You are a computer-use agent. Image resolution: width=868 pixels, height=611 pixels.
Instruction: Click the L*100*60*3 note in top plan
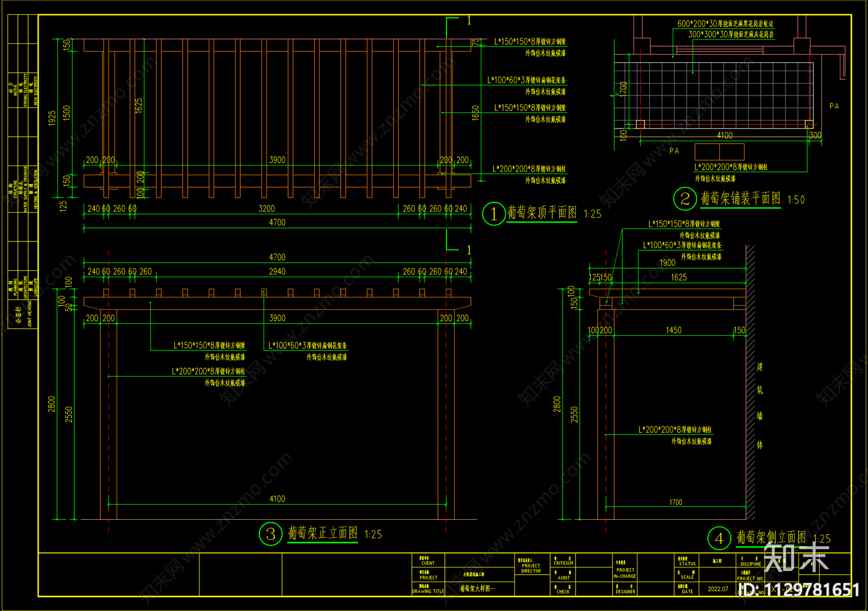[526, 80]
